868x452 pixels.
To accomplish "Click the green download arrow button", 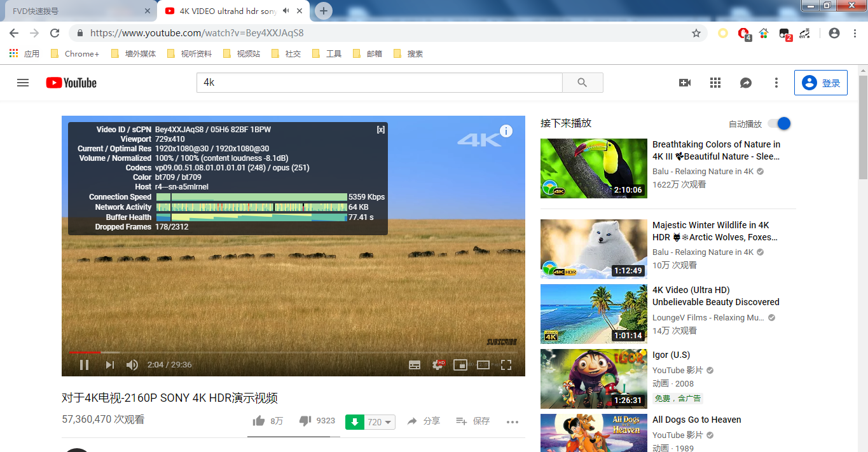I will coord(355,422).
